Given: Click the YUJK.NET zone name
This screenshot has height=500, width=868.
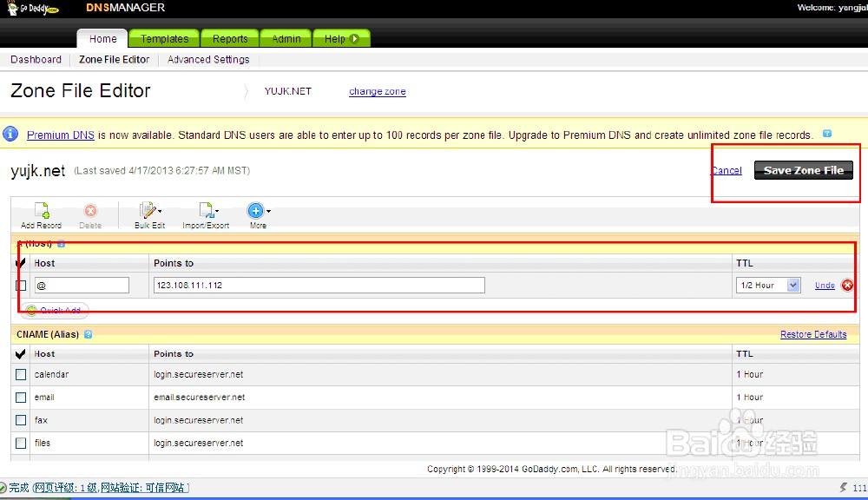Looking at the screenshot, I should click(288, 91).
